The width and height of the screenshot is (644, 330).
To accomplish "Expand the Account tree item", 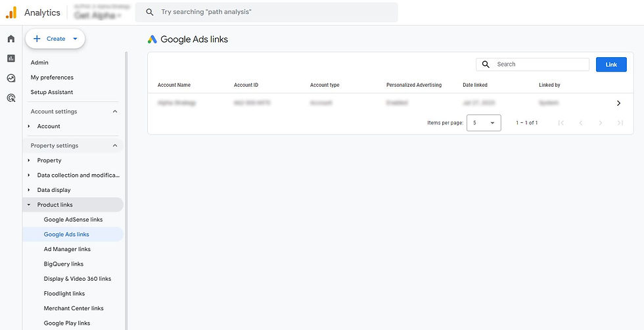I will (x=29, y=126).
